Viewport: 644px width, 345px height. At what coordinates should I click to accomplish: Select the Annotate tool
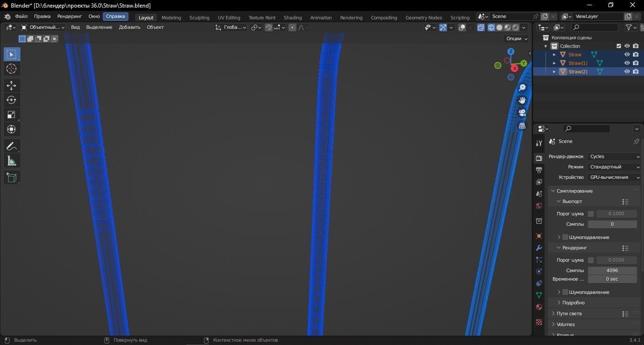(11, 146)
